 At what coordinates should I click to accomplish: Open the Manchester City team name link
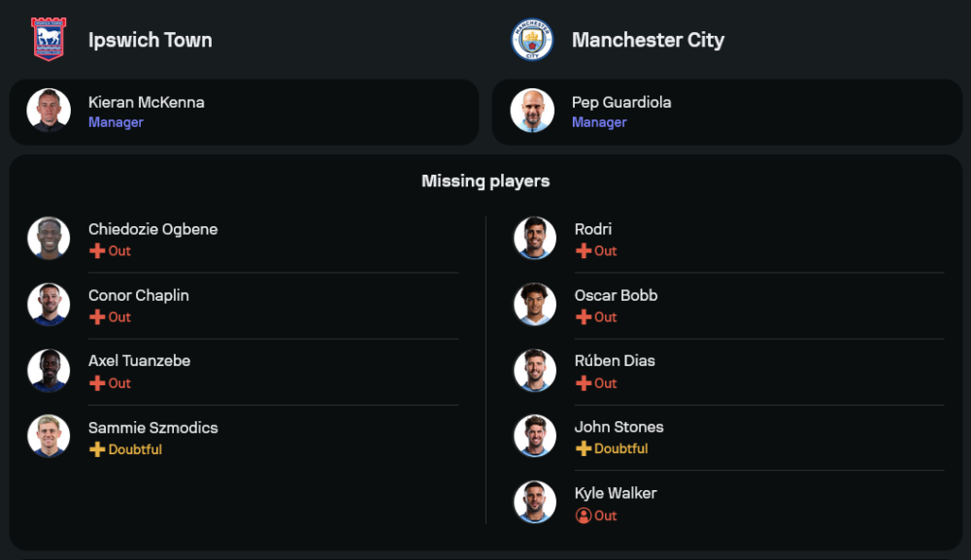pyautogui.click(x=648, y=40)
